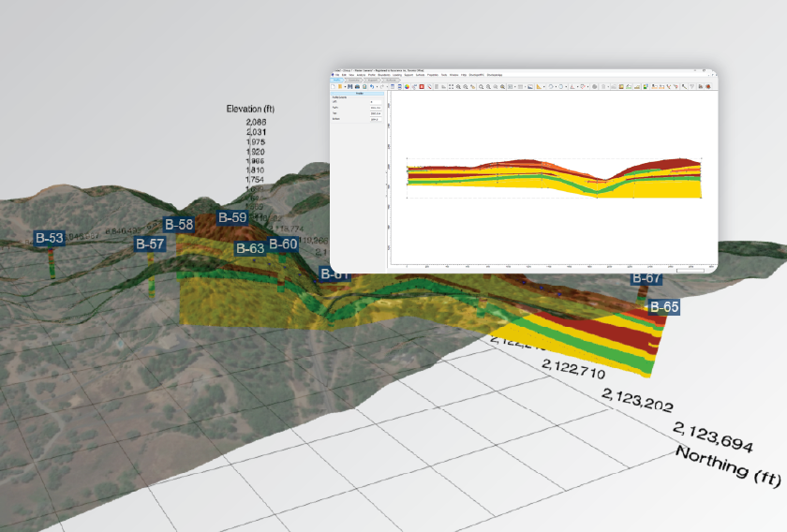Click the 2,031 elevation value
This screenshot has height=532, width=787.
256,132
